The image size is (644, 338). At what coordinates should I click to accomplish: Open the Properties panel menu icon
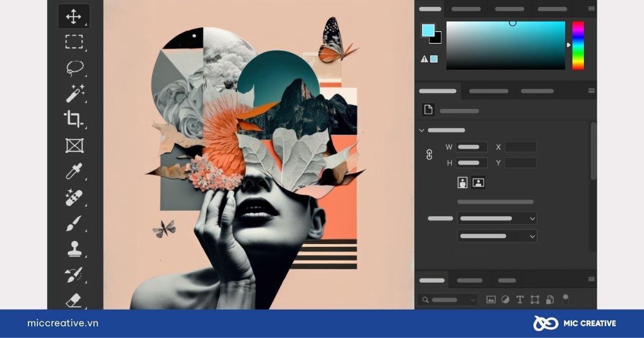tap(591, 91)
